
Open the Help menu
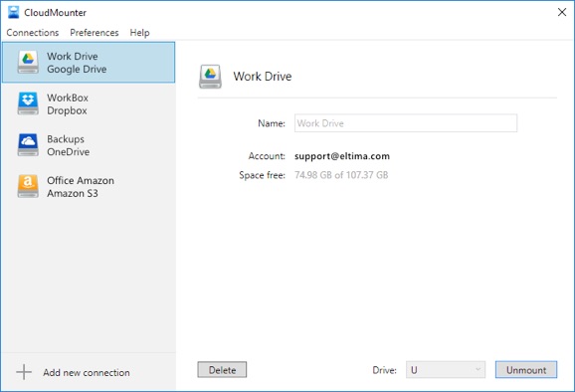[139, 33]
